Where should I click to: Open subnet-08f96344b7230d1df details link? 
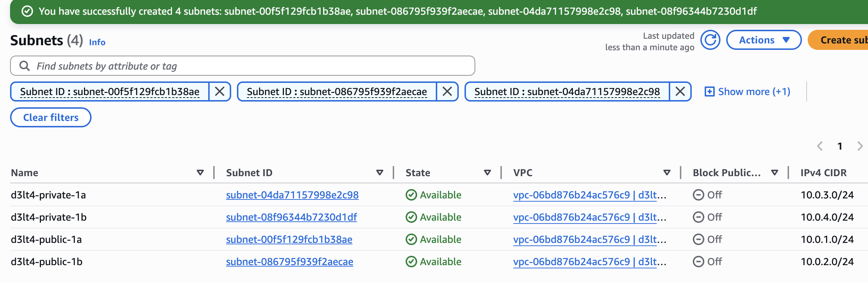(x=291, y=217)
